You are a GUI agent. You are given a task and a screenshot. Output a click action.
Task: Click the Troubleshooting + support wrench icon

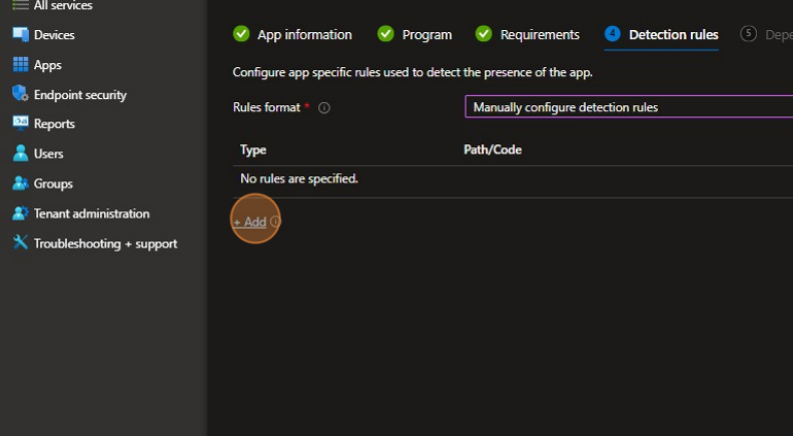point(20,244)
